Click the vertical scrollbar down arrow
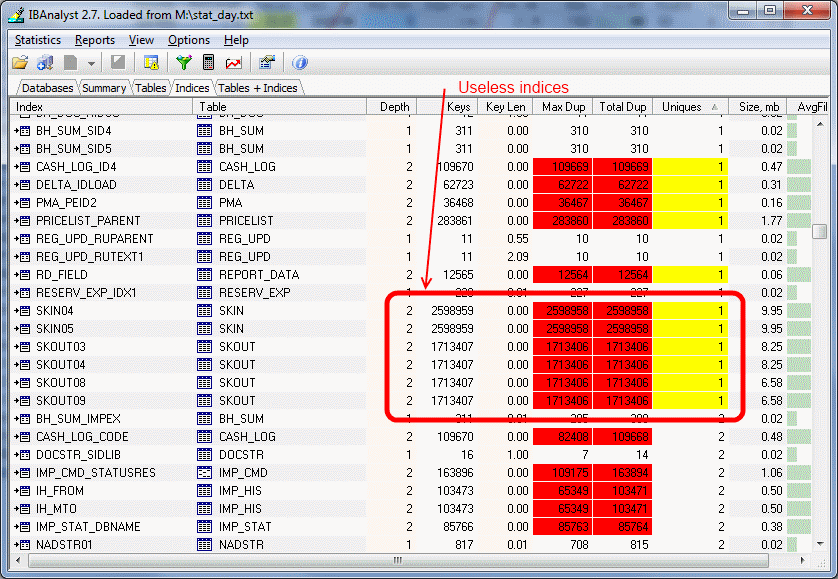This screenshot has width=838, height=579. [820, 544]
